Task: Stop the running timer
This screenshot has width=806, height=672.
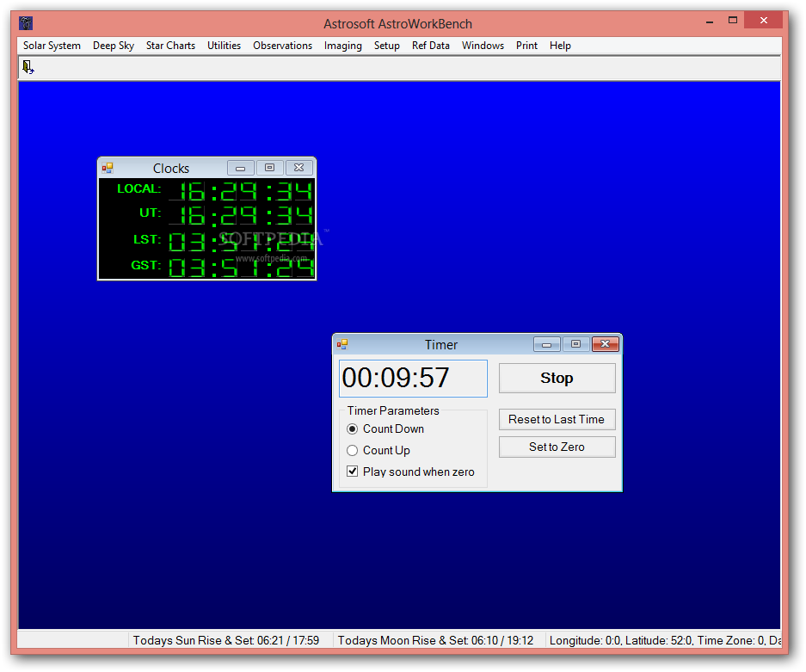Action: [557, 378]
